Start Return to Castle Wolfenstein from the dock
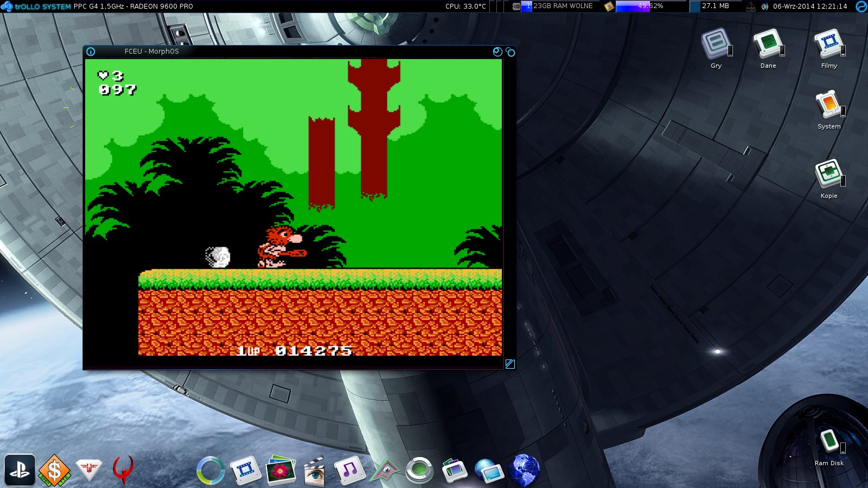Image resolution: width=868 pixels, height=488 pixels. [88, 470]
